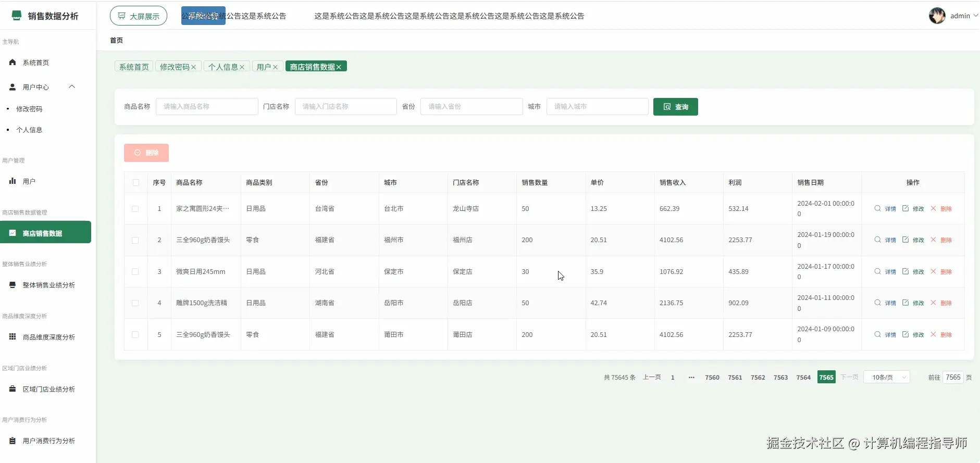Image resolution: width=980 pixels, height=463 pixels.
Task: Edit (修改) row 2 福州店
Action: click(x=913, y=240)
